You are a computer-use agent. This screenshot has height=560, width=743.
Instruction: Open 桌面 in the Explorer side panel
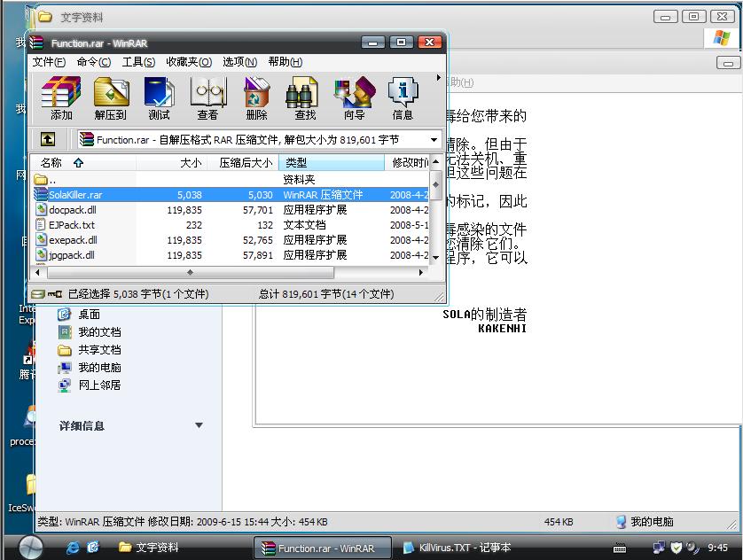pyautogui.click(x=79, y=315)
